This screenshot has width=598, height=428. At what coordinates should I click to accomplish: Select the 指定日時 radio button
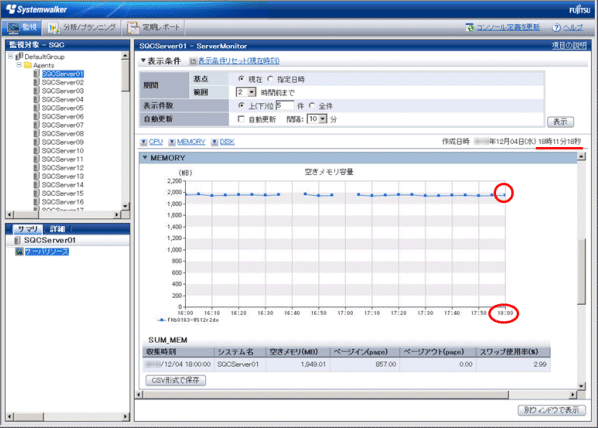coord(270,79)
